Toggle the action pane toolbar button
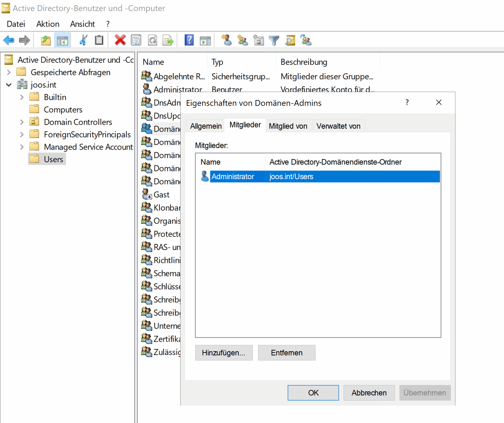The height and width of the screenshot is (423, 504). point(205,40)
